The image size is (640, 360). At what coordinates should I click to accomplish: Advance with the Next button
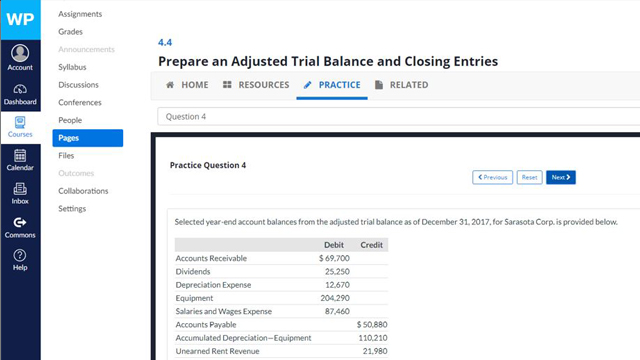pos(561,178)
